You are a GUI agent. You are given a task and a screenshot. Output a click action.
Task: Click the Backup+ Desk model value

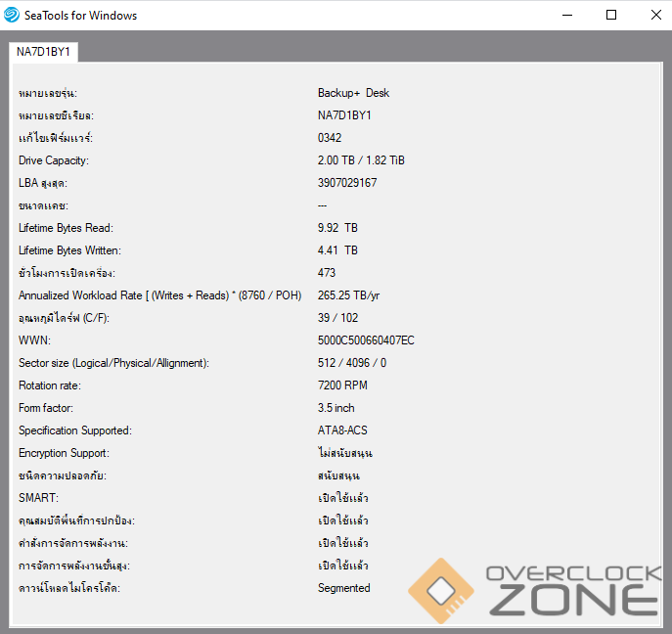coord(353,93)
